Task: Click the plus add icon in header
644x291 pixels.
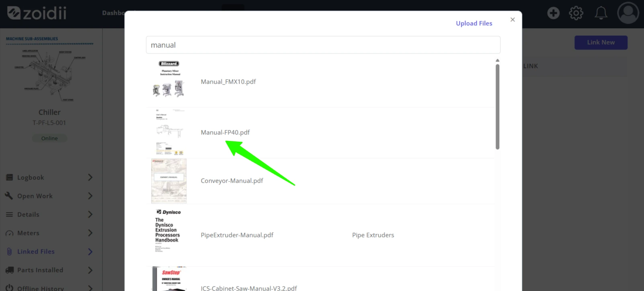Action: point(553,13)
